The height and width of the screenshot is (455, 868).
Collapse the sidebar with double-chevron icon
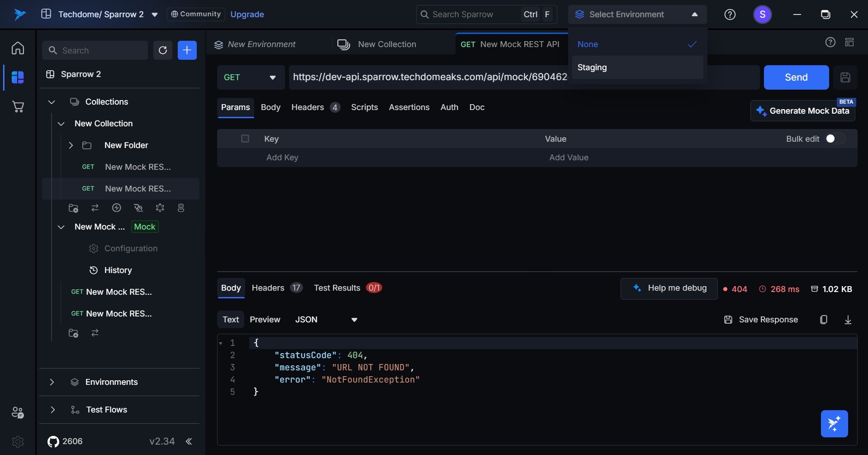point(189,441)
